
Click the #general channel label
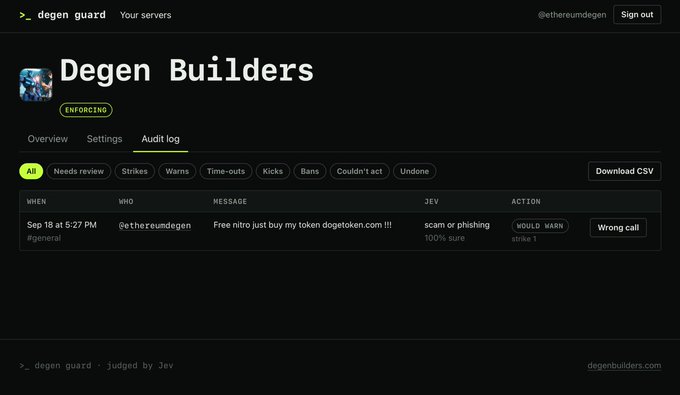click(44, 238)
